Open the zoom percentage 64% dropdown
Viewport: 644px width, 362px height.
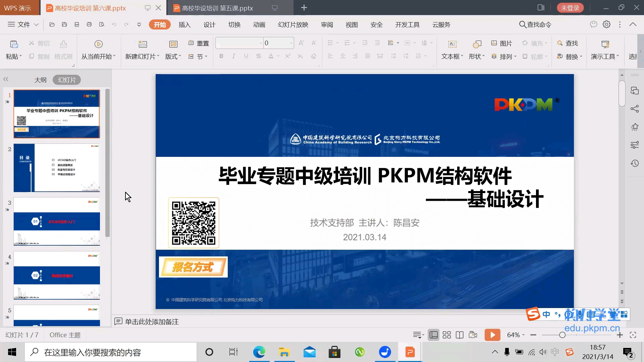(x=516, y=335)
